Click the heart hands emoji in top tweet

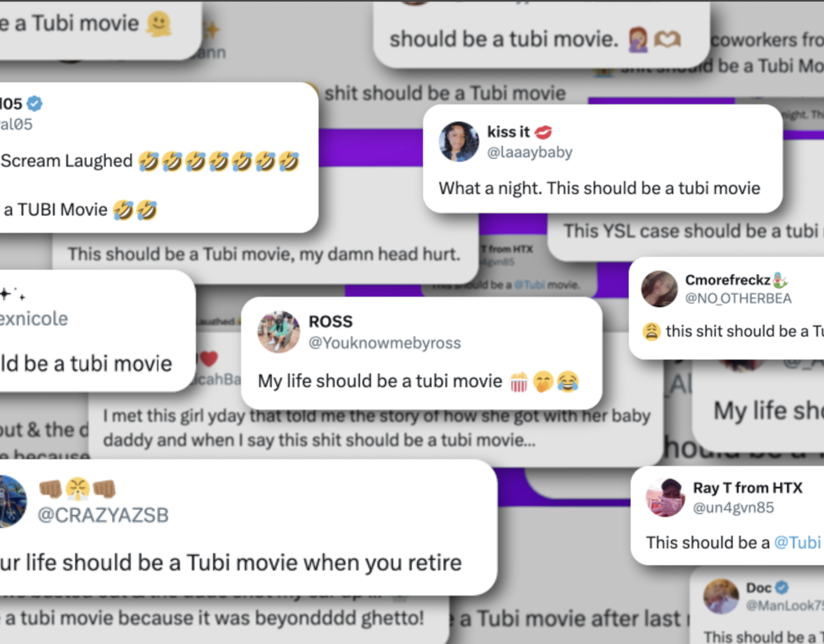(x=668, y=39)
